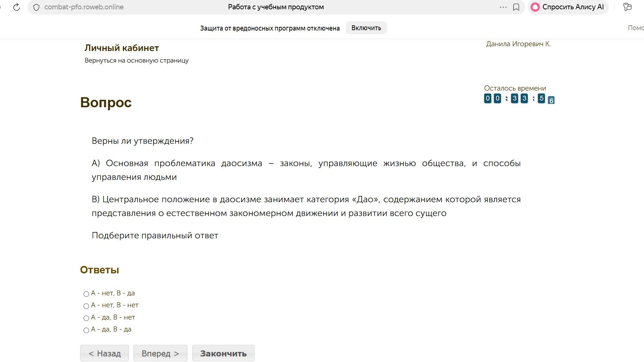This screenshot has height=362, width=644.
Task: Click user name 'Данила Игоревич К.'
Action: coord(518,44)
